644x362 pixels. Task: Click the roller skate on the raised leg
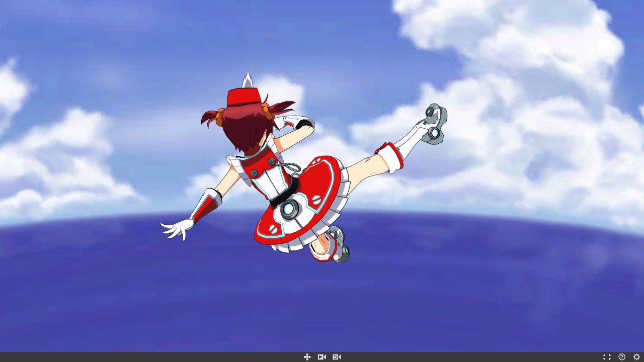point(433,123)
